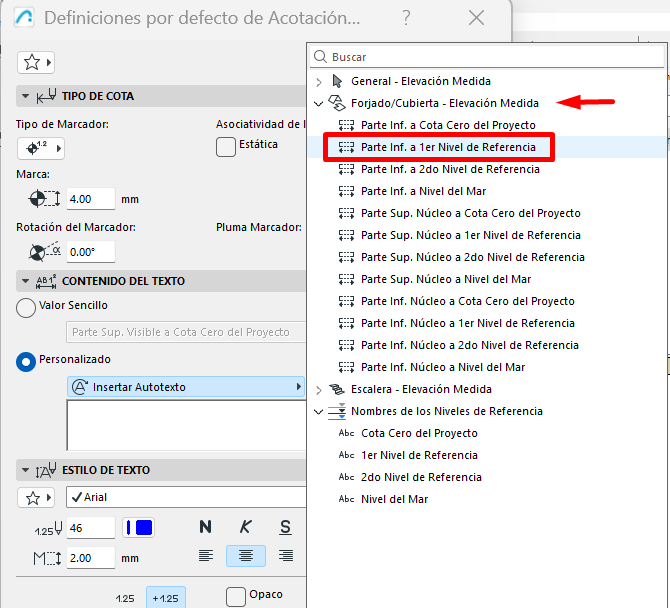
Task: Select Parte Sup. Núcleo a Nivel del Mar
Action: [x=446, y=279]
